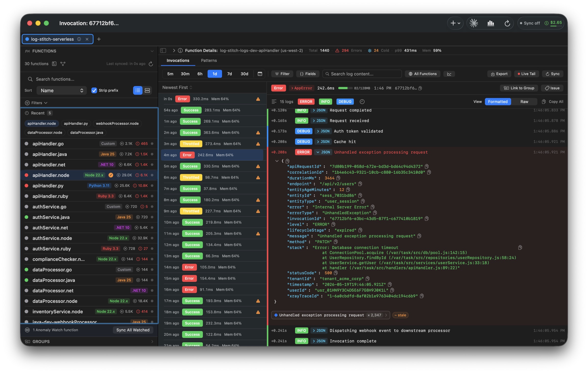Collapse JSON of the ERROR log entry
Image resolution: width=588 pixels, height=373 pixels.
(323, 152)
